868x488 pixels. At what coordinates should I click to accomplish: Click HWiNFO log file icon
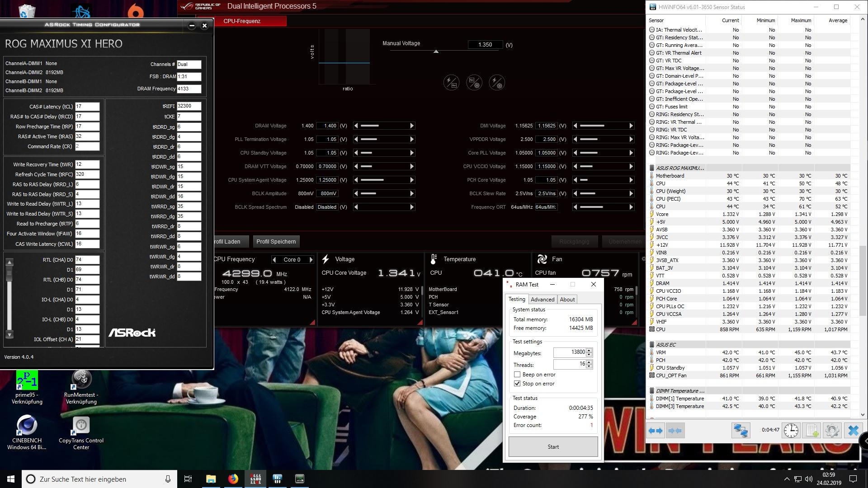(811, 430)
